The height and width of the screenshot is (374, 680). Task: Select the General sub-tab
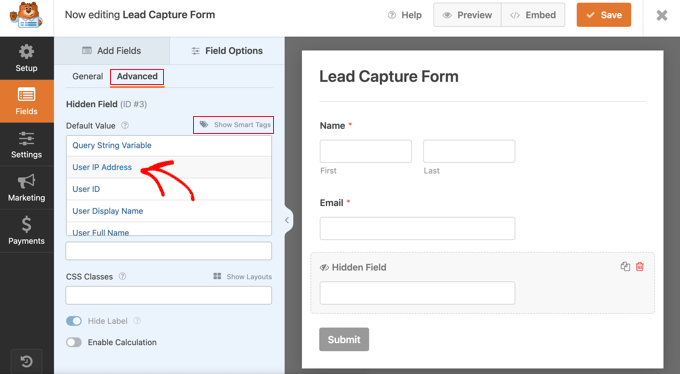(88, 76)
